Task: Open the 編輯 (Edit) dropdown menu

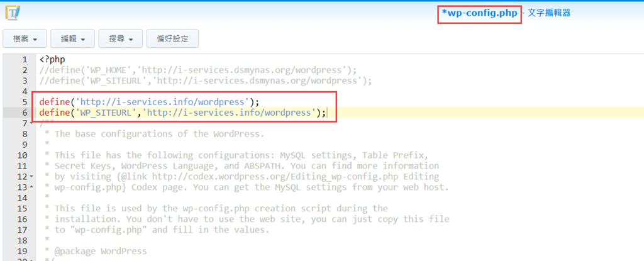Action: pos(73,39)
